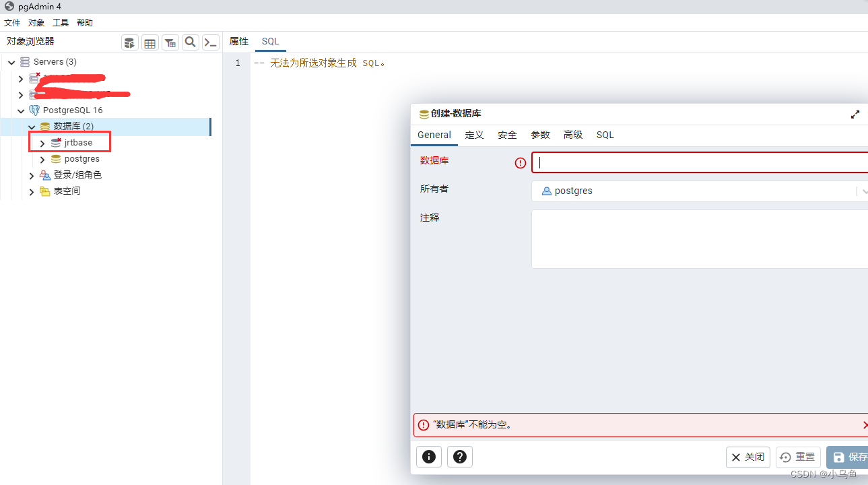868x485 pixels.
Task: Switch to the SQL tab in dialog
Action: click(x=605, y=135)
